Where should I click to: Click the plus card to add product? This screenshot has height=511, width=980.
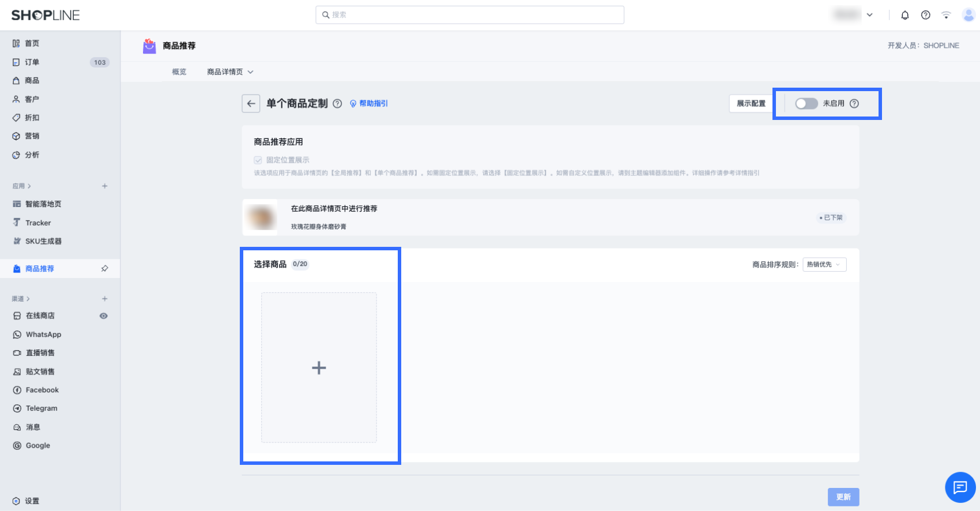point(319,368)
